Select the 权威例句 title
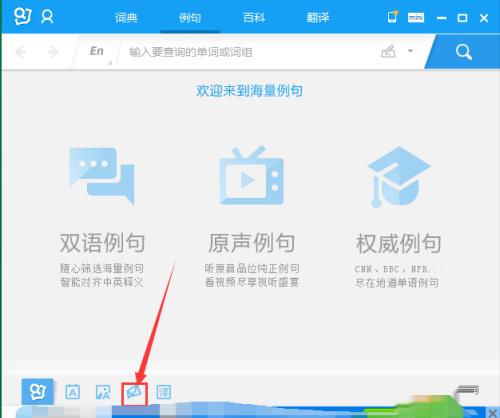Image resolution: width=500 pixels, height=418 pixels. [399, 243]
